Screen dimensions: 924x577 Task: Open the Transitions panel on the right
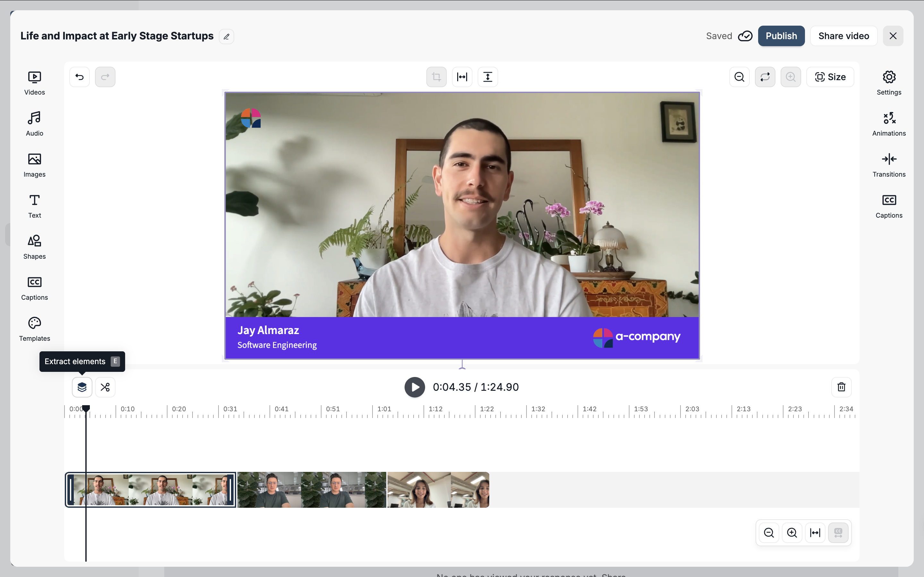coord(889,165)
